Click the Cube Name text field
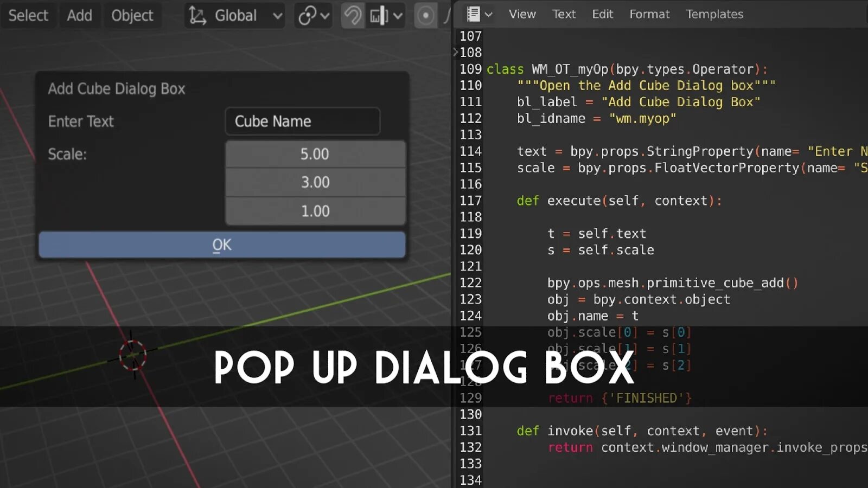The width and height of the screenshot is (868, 488). [302, 121]
